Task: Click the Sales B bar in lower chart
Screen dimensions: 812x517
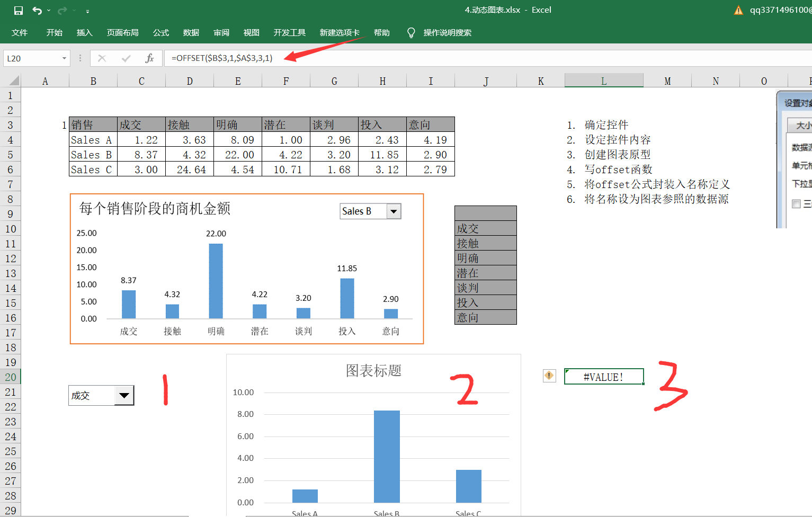Action: tap(387, 456)
